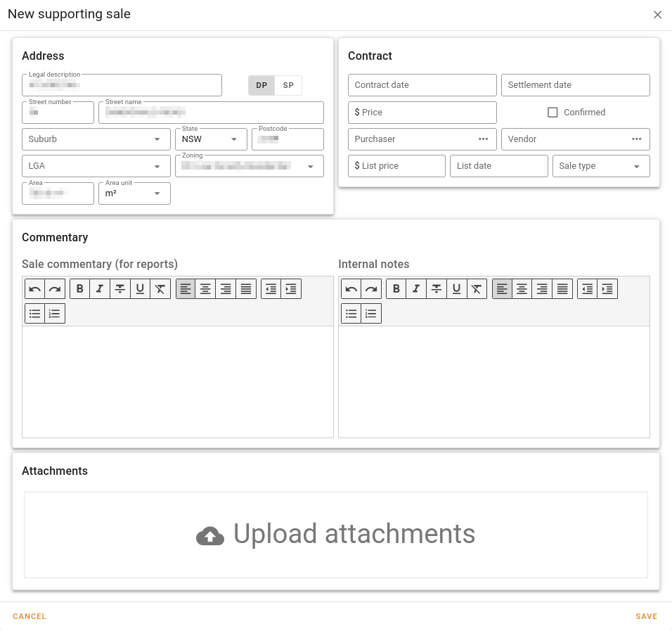The height and width of the screenshot is (631, 672).
Task: Click the Undo icon in Internal notes editor
Action: point(351,288)
